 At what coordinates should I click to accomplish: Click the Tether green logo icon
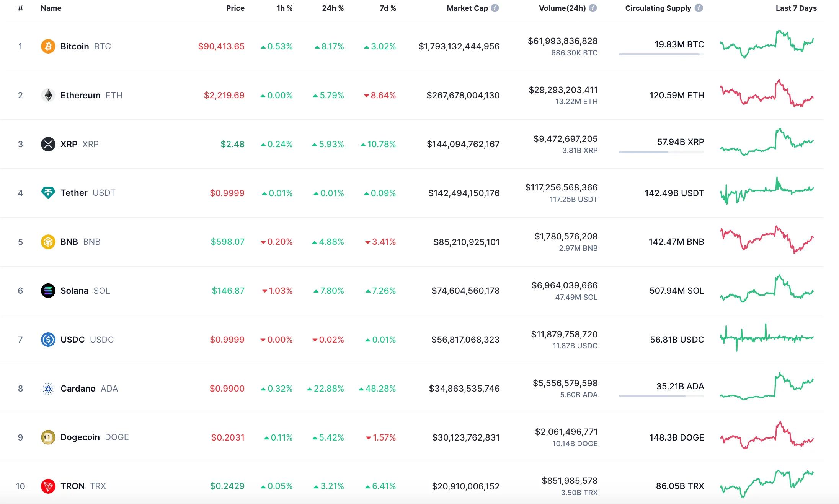tap(48, 193)
